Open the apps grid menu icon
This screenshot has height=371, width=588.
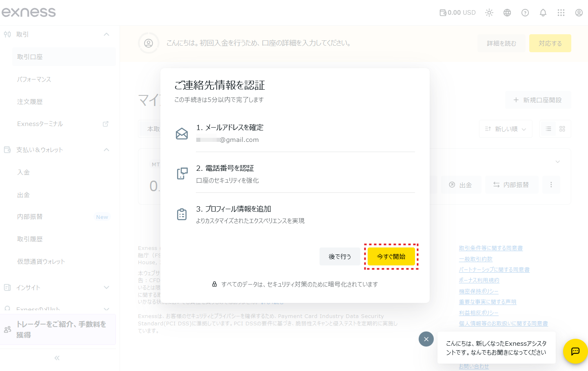coord(561,13)
